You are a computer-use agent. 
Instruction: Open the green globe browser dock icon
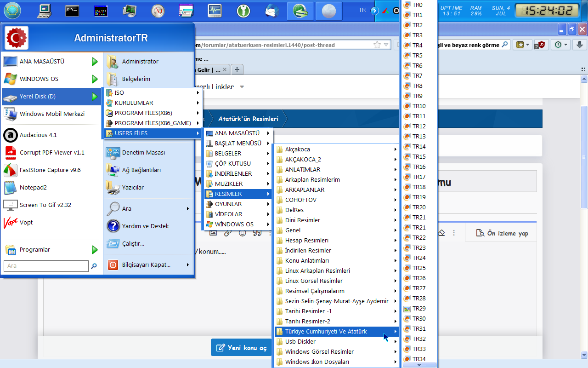[x=300, y=11]
